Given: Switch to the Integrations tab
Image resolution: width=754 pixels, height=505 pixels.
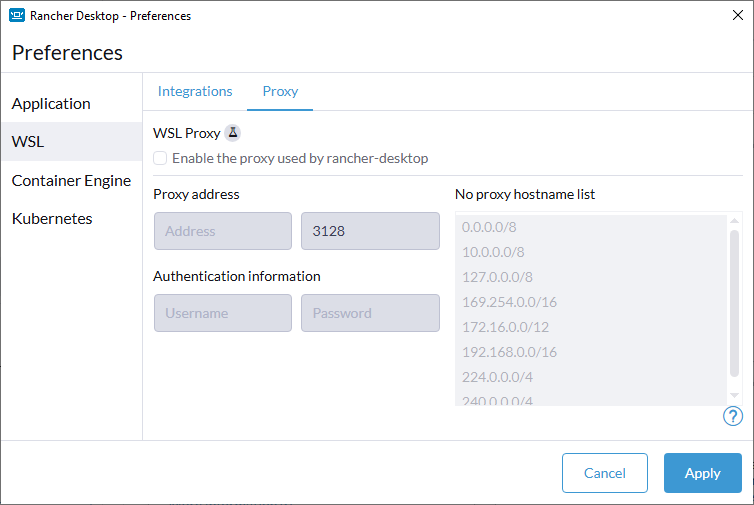Looking at the screenshot, I should 195,91.
